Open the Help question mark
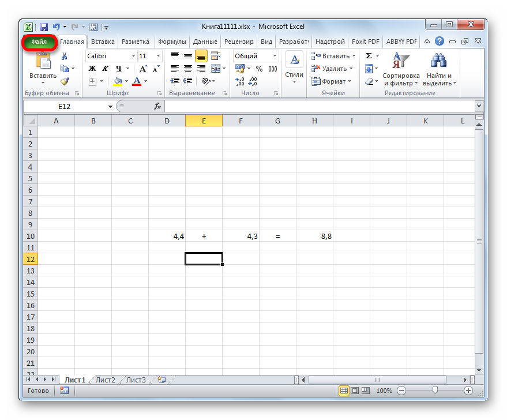This screenshot has width=507, height=420. [x=440, y=42]
